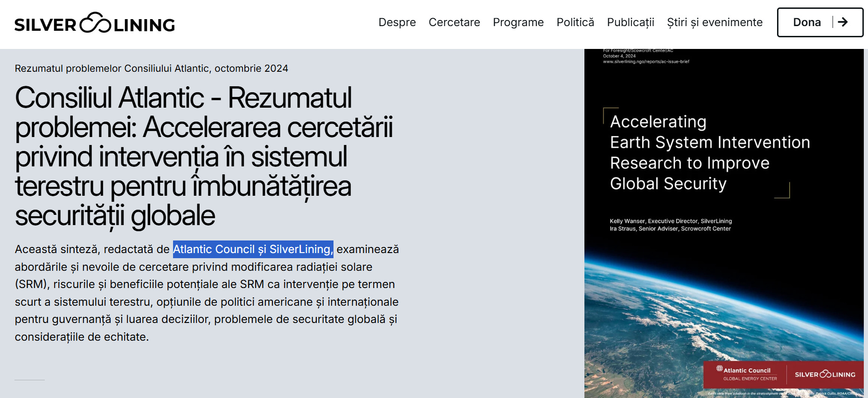Open Știri și evenimente menu

715,22
